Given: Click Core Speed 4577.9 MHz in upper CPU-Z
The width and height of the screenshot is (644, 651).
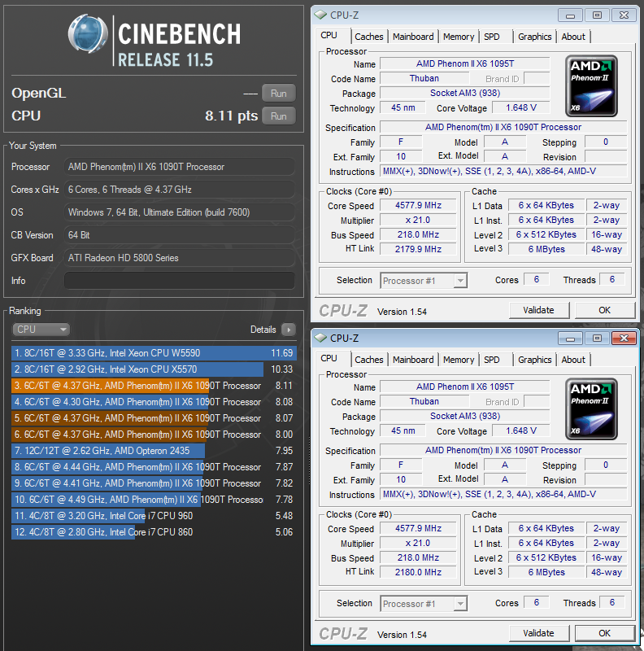Looking at the screenshot, I should (x=418, y=205).
